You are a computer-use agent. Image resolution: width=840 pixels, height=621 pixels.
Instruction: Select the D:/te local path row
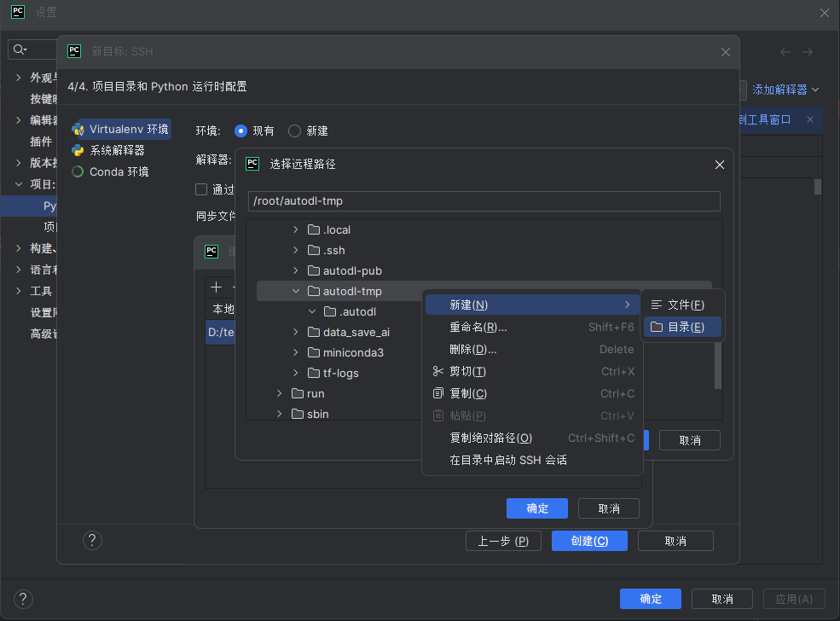click(220, 332)
